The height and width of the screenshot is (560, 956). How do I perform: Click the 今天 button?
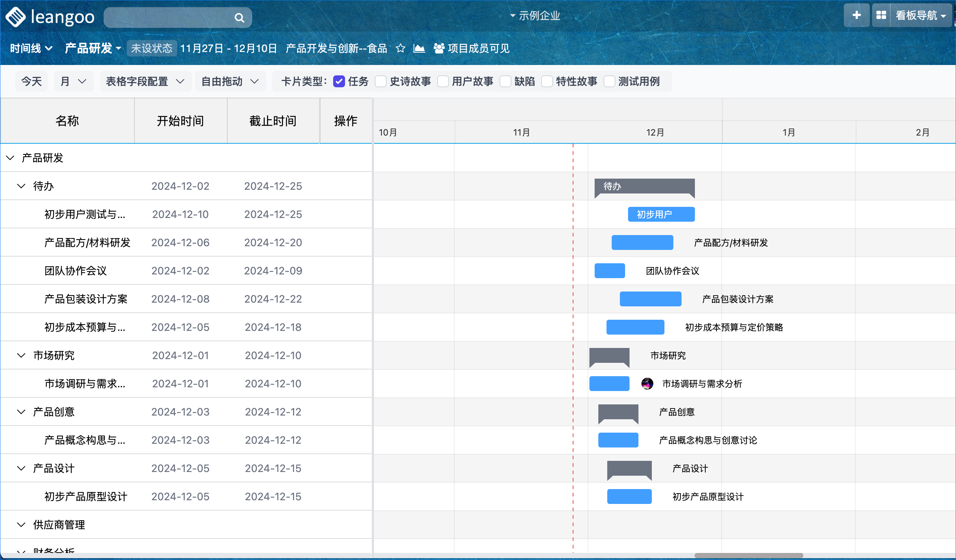coord(32,81)
